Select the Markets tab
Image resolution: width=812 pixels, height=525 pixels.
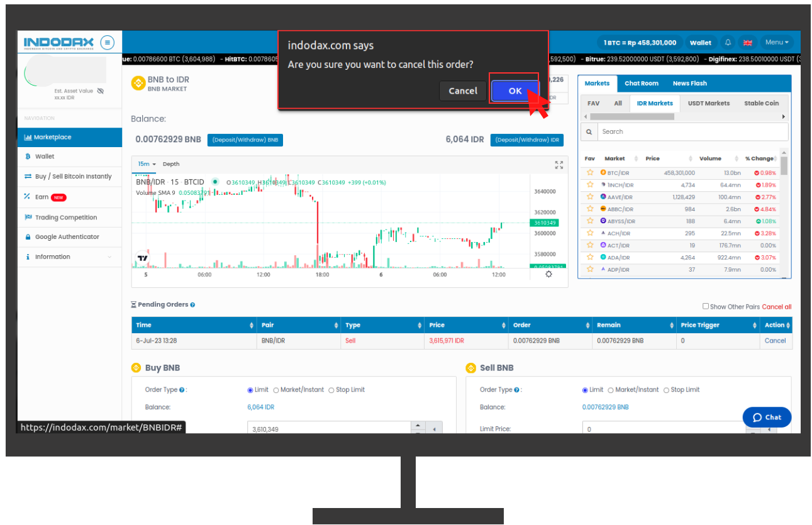597,84
